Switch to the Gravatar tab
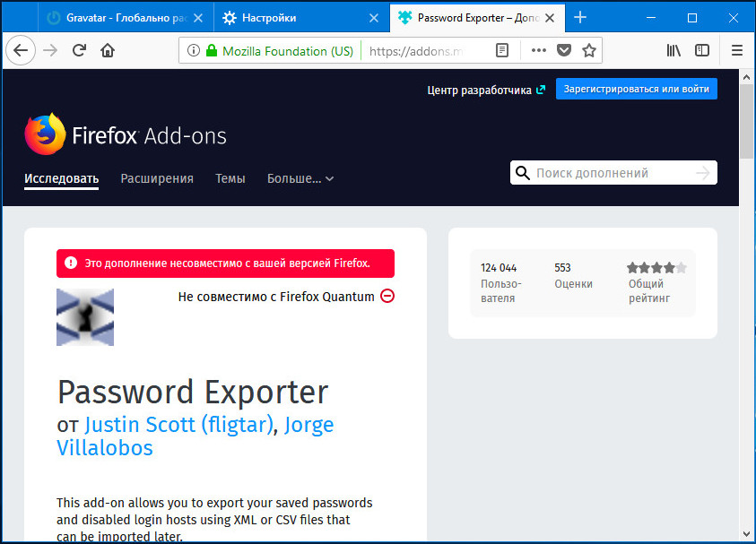The image size is (756, 544). [x=126, y=18]
